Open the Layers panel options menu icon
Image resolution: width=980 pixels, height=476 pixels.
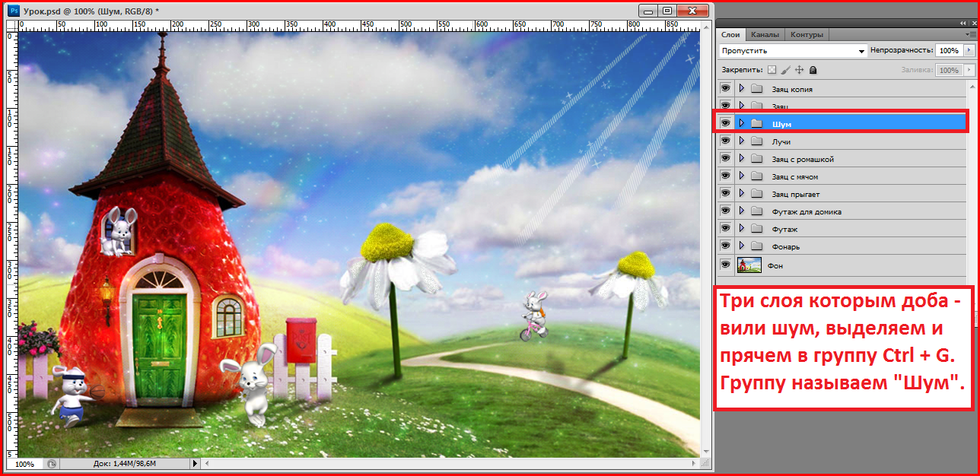click(x=969, y=34)
